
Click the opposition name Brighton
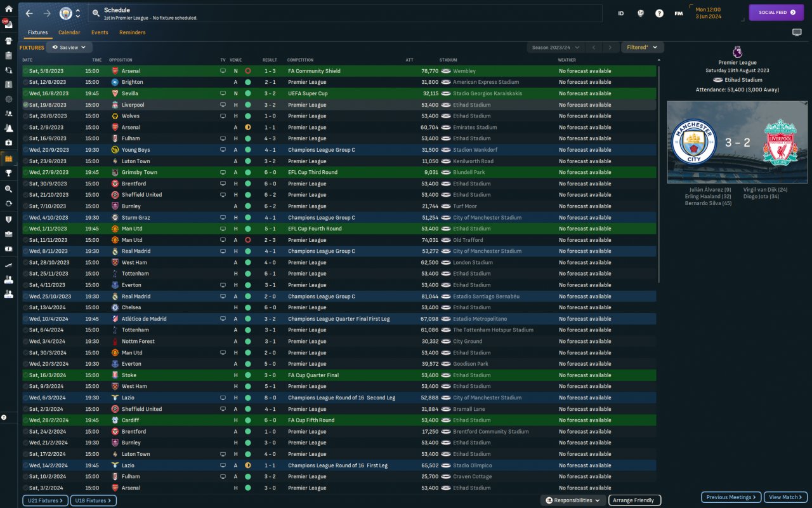(132, 82)
